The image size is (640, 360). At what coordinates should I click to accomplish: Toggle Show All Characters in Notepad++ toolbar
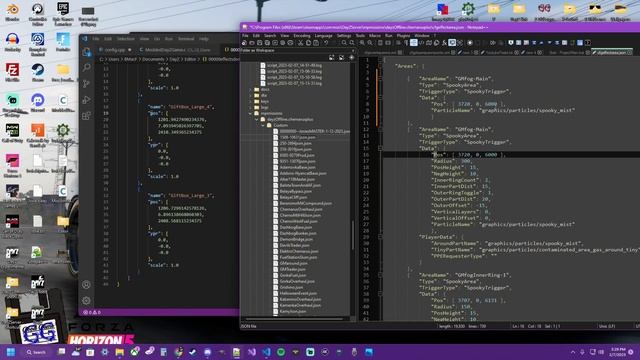pos(406,42)
